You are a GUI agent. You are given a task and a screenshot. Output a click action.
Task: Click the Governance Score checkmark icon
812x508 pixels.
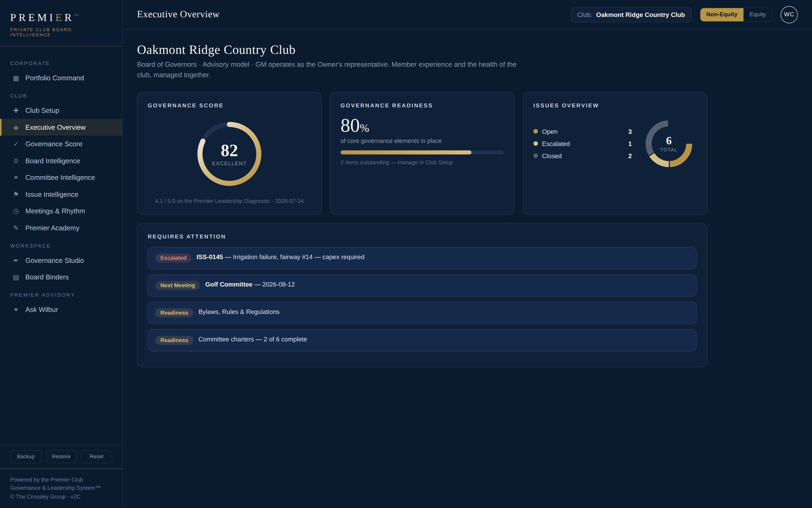(x=16, y=144)
